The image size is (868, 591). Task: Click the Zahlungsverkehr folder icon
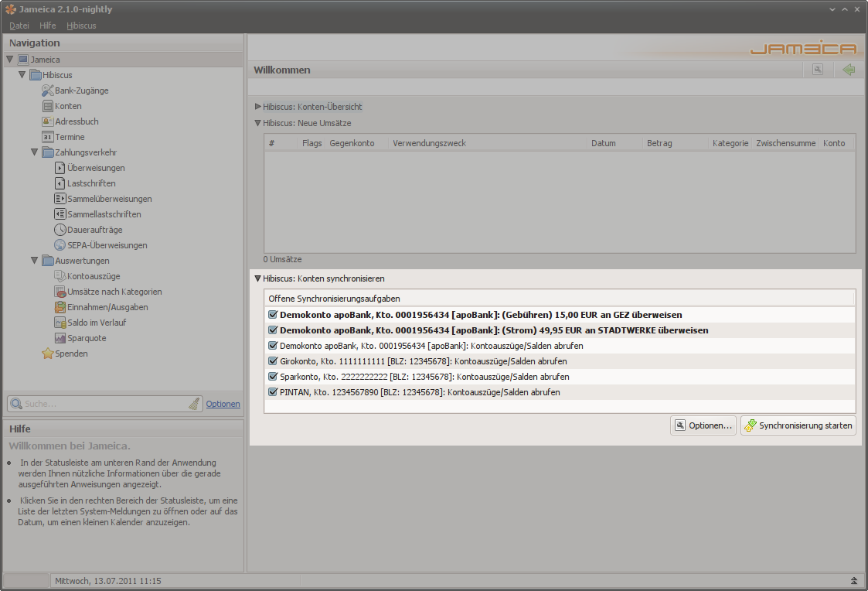point(48,152)
